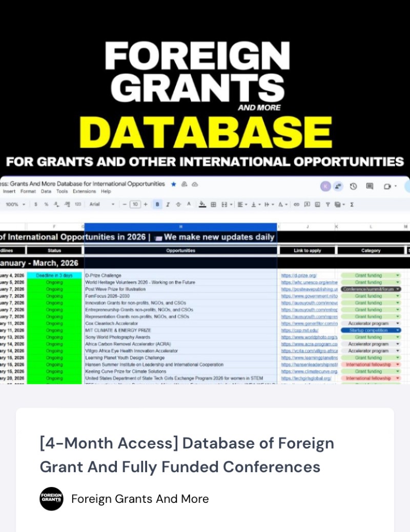Click the Status column header cell
Screen dimensions: 410x532
coord(54,250)
